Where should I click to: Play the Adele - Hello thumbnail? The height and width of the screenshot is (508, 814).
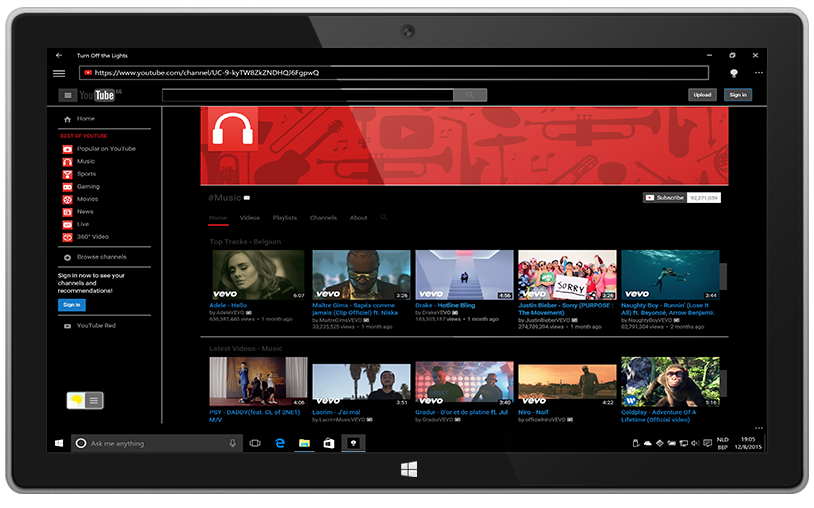click(x=258, y=274)
